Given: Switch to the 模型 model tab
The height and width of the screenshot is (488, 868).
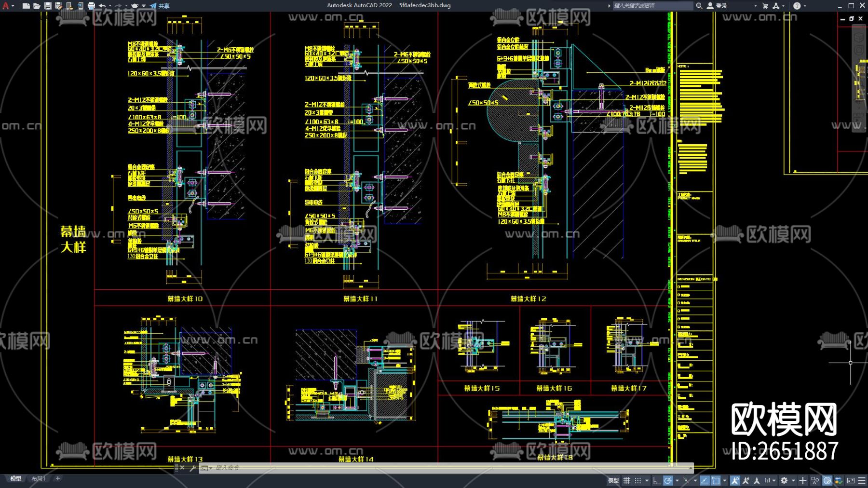Looking at the screenshot, I should coord(16,478).
